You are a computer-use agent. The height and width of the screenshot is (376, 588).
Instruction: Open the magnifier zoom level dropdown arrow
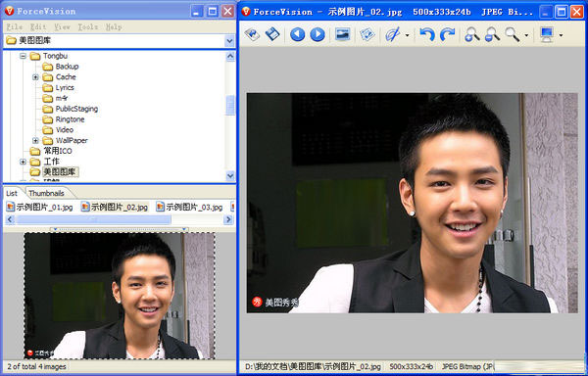[x=526, y=35]
